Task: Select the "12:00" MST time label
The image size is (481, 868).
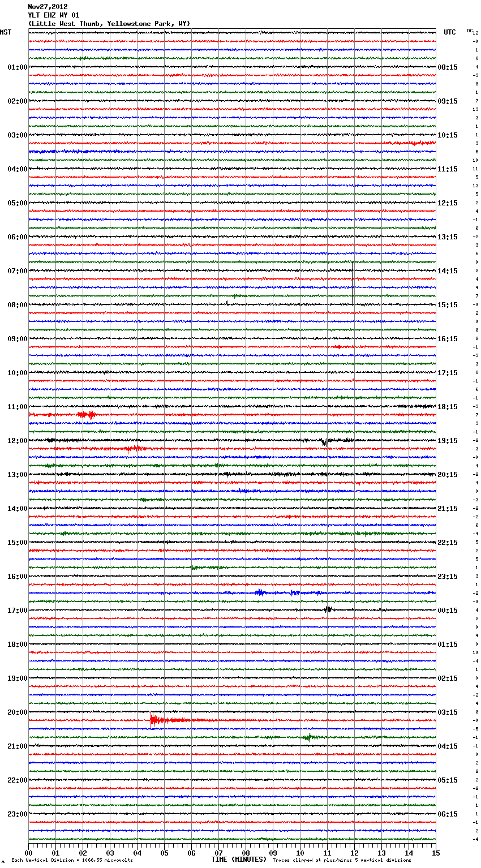Action: pyautogui.click(x=18, y=441)
